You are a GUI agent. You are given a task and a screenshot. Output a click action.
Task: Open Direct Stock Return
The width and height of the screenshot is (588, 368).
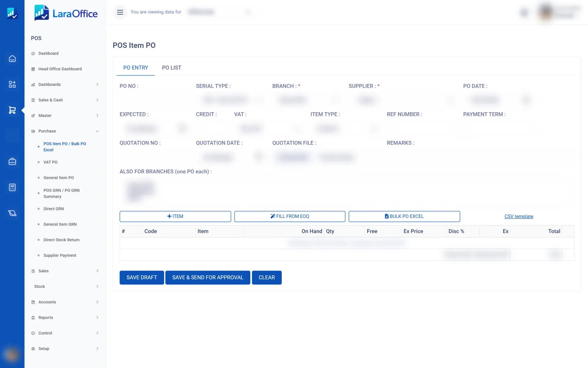click(61, 240)
